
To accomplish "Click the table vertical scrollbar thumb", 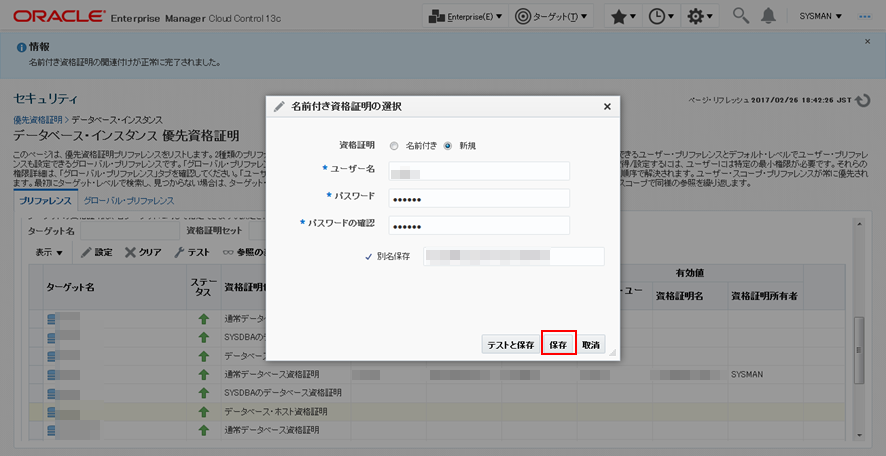I will (x=859, y=350).
